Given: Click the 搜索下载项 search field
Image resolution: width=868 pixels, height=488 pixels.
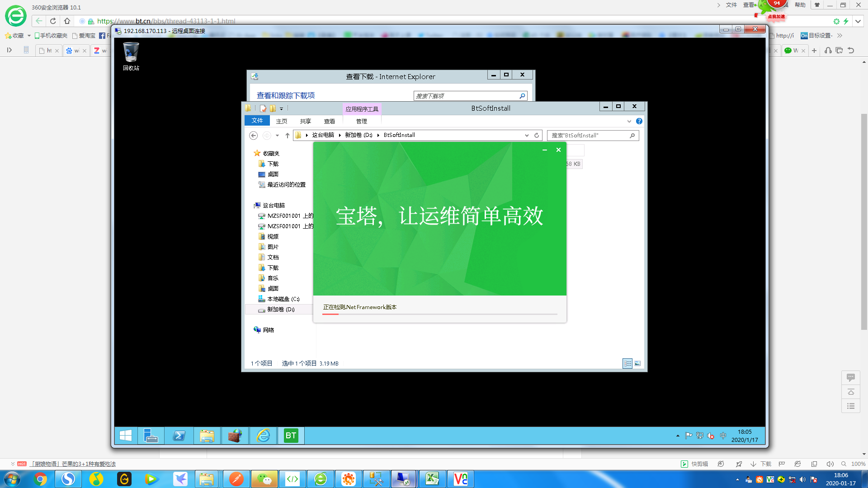Looking at the screenshot, I should click(470, 96).
